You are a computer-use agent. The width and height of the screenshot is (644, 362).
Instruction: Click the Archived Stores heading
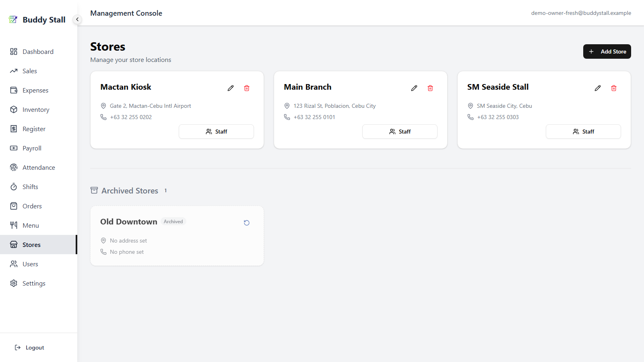[x=130, y=191]
